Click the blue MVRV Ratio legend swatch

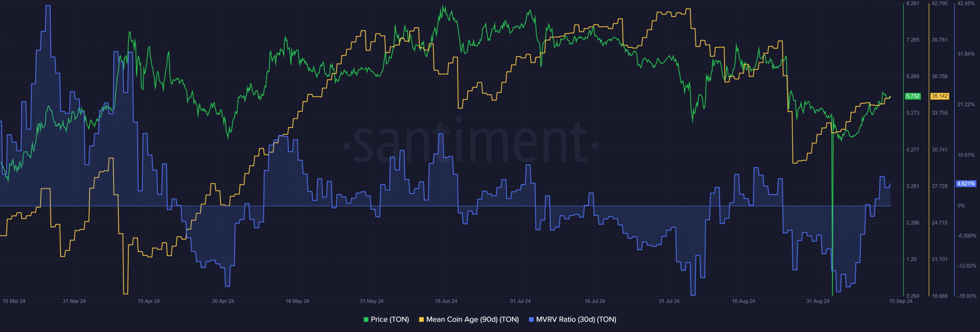point(531,319)
